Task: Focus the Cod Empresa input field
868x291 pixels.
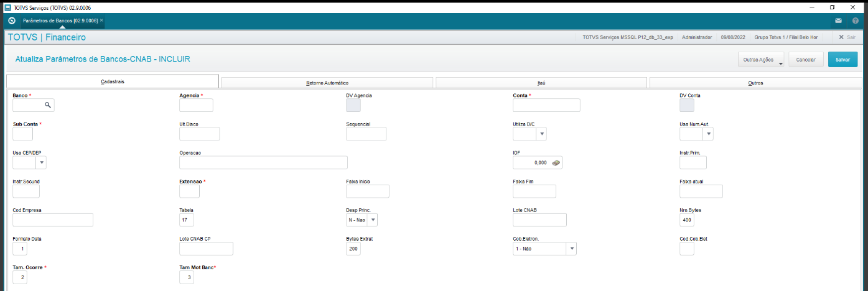Action: point(53,220)
